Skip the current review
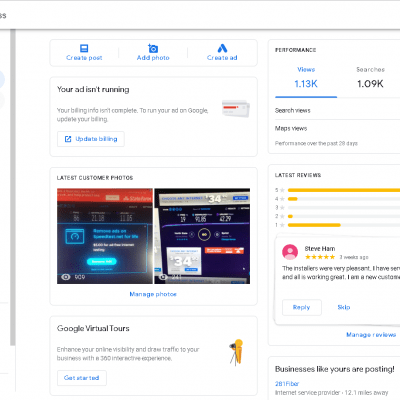The height and width of the screenshot is (400, 400). (x=344, y=307)
